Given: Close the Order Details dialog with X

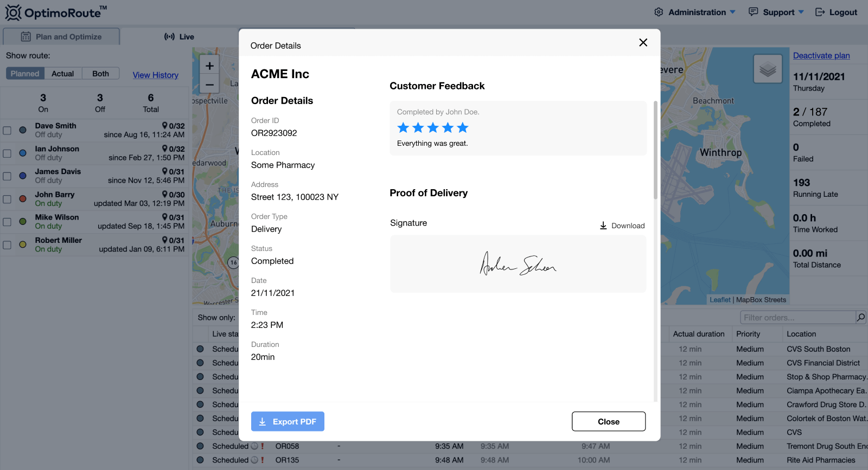Looking at the screenshot, I should [643, 43].
